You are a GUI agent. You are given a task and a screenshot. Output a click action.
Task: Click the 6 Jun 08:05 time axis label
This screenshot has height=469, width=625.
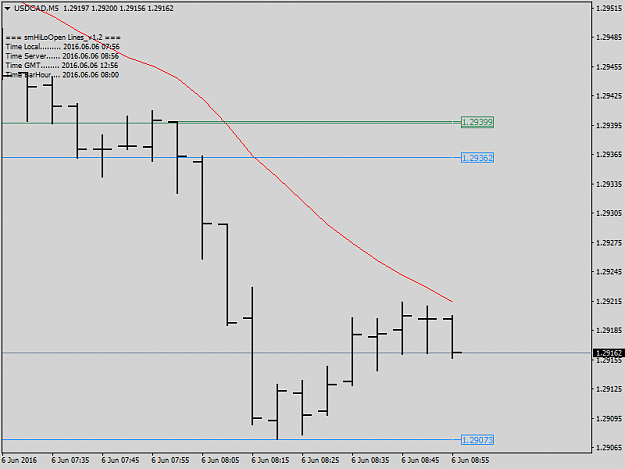pyautogui.click(x=220, y=460)
